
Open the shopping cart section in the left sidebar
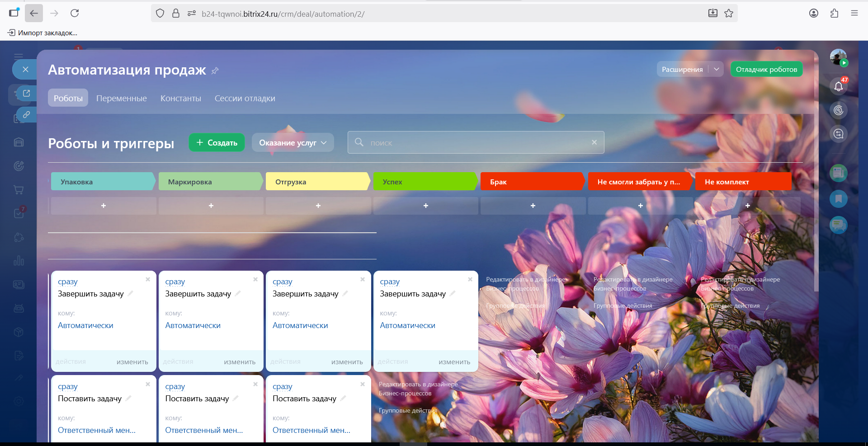point(19,190)
